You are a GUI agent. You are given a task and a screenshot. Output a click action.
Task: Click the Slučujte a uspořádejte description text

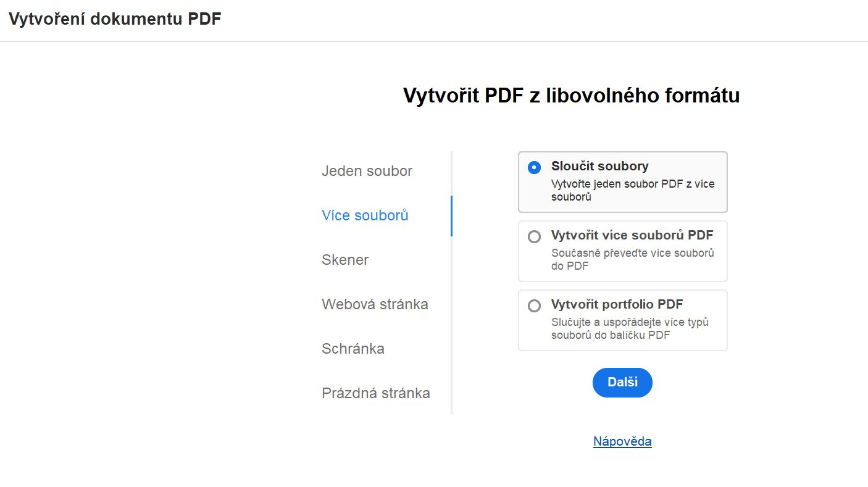click(630, 328)
